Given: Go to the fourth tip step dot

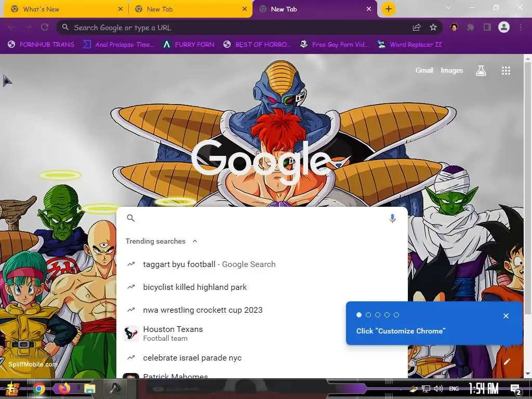Looking at the screenshot, I should click(387, 315).
